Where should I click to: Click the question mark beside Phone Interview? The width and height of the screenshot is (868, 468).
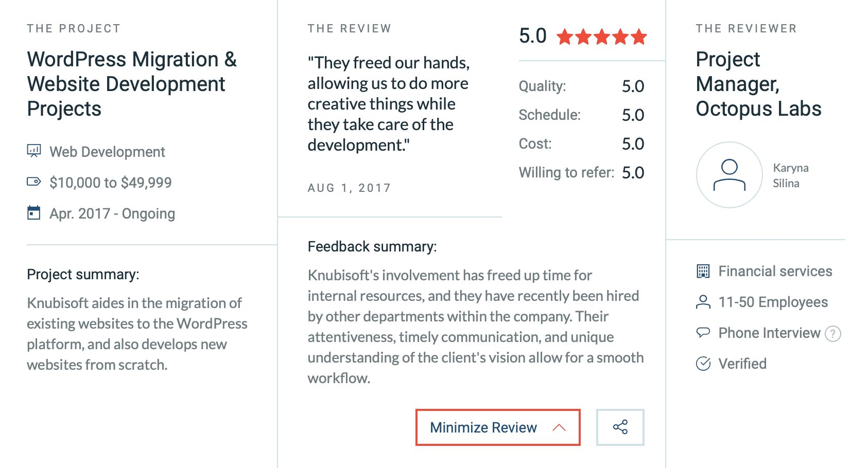(x=834, y=333)
